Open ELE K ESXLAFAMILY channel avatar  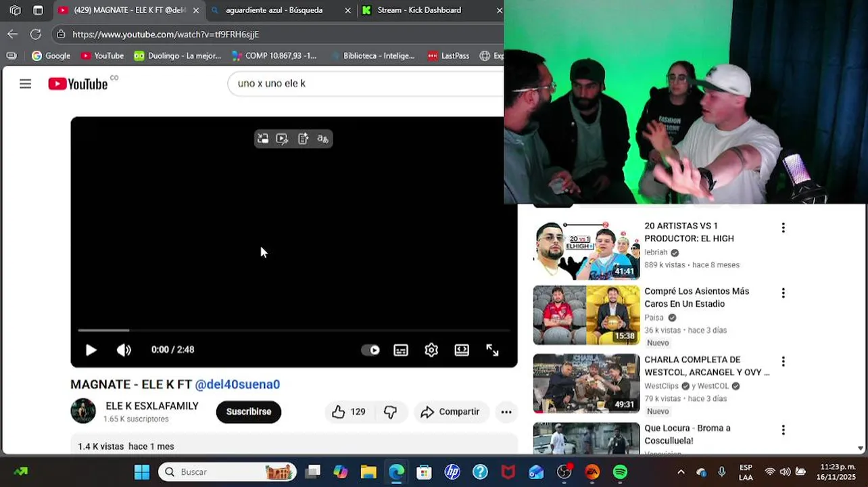coord(83,411)
